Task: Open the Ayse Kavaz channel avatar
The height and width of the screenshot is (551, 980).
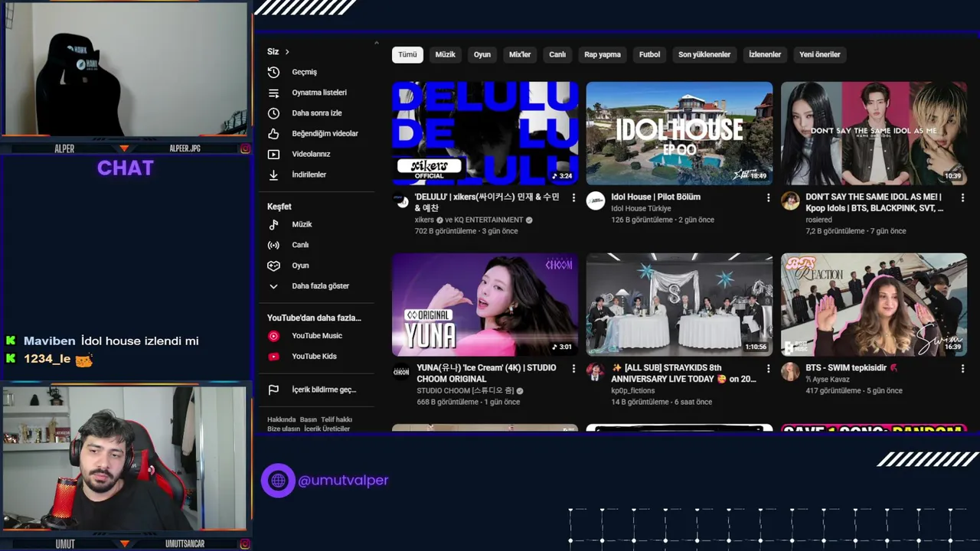Action: point(790,372)
